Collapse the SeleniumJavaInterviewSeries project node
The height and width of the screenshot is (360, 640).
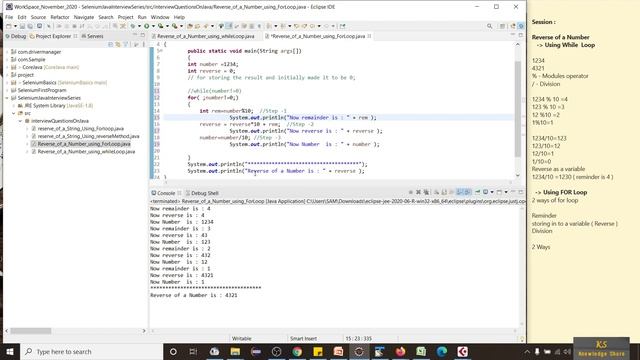point(7,98)
